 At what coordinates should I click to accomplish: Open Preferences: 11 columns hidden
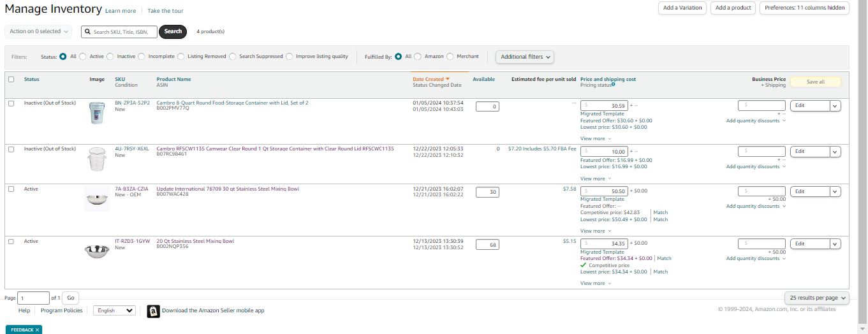tap(804, 8)
